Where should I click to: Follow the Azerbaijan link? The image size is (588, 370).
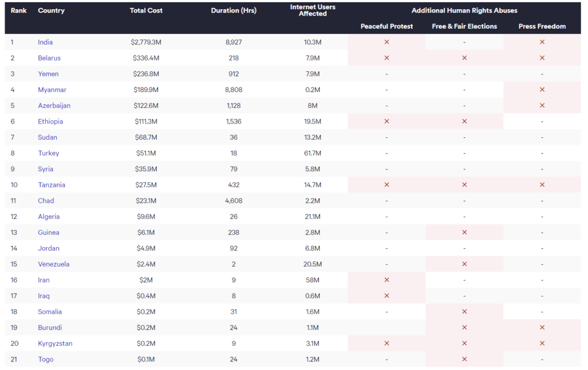tap(54, 106)
